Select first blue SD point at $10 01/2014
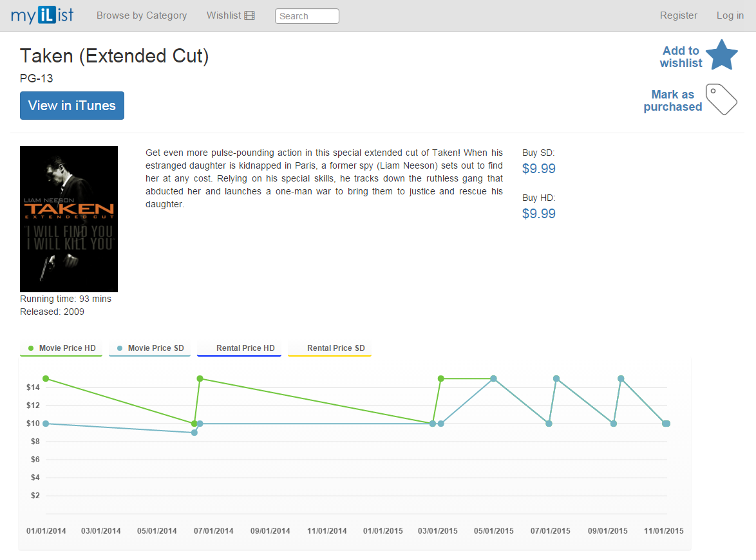Screen dimensions: 756x560 pos(46,424)
